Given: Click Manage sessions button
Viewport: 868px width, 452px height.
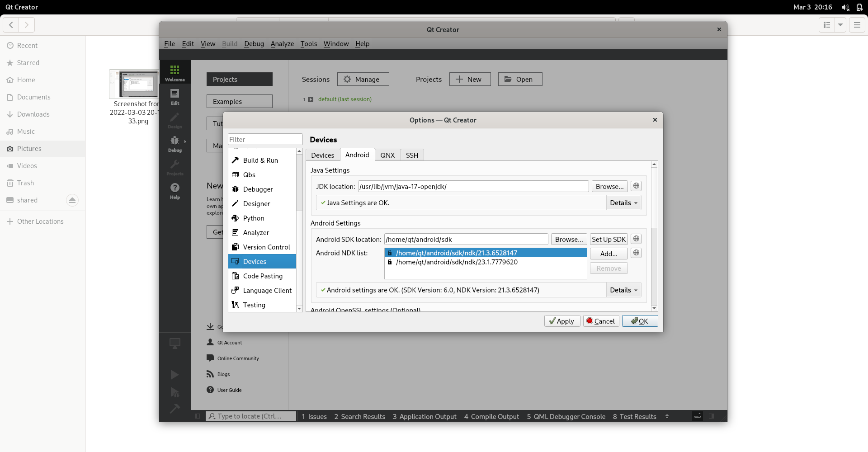Looking at the screenshot, I should (x=363, y=79).
